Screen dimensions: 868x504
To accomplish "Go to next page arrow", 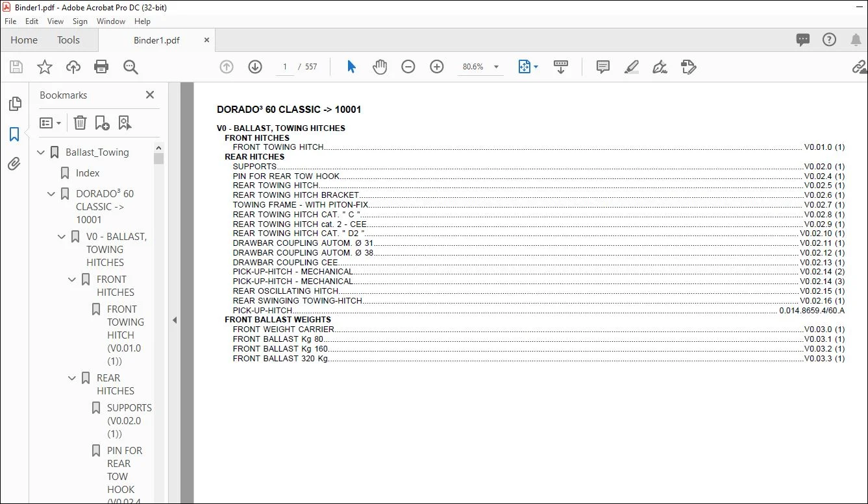I will pos(255,67).
